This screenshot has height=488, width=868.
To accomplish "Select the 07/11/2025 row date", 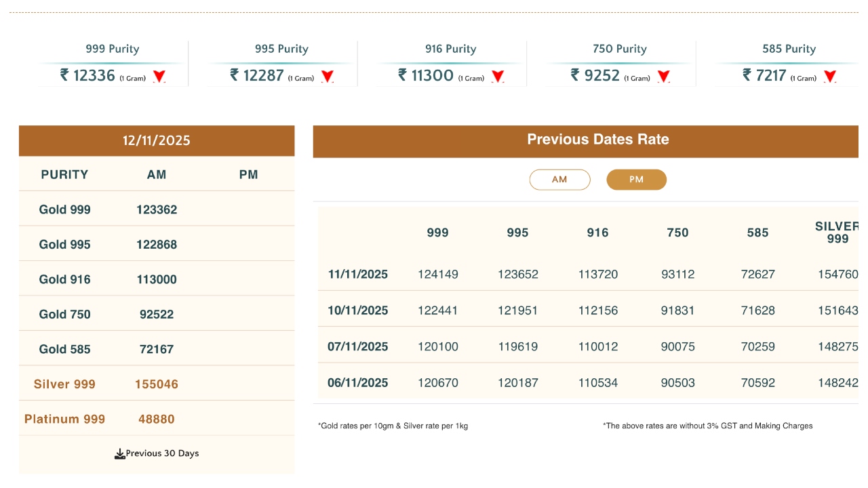I will 357,347.
